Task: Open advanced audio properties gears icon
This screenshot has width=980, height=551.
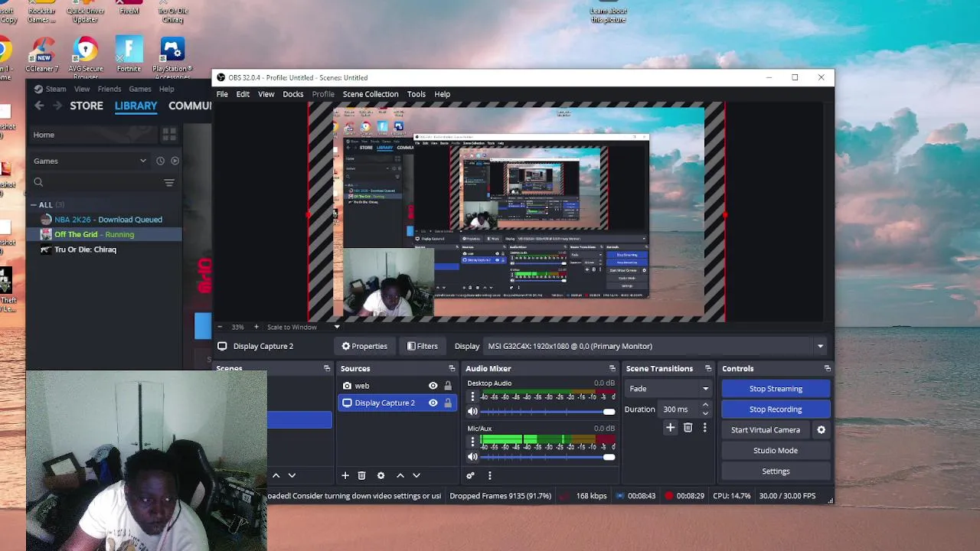Action: pos(471,475)
